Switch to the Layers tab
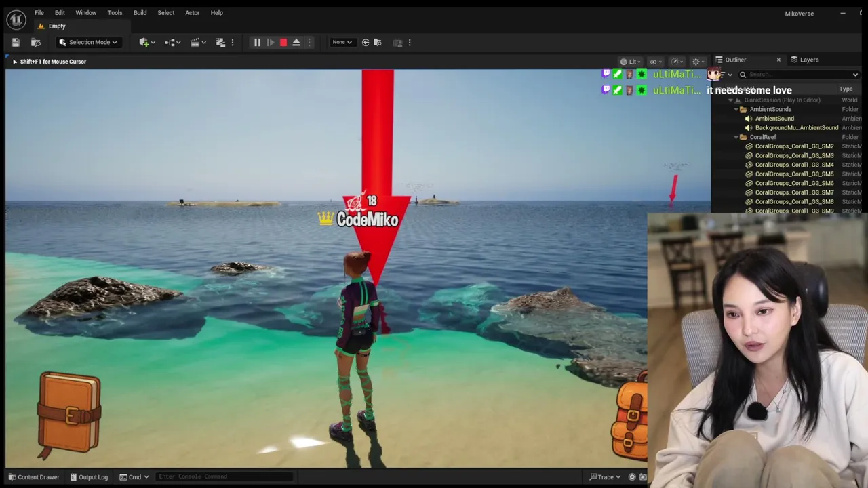Viewport: 868px width, 488px height. point(804,60)
